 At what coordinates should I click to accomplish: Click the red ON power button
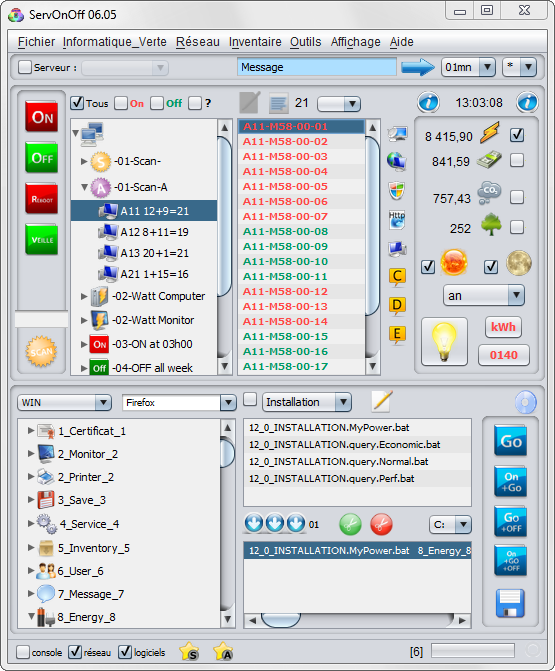[42, 117]
